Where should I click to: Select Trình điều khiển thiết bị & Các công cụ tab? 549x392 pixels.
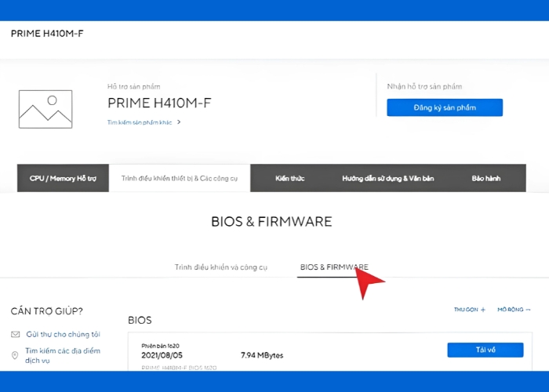pos(180,178)
